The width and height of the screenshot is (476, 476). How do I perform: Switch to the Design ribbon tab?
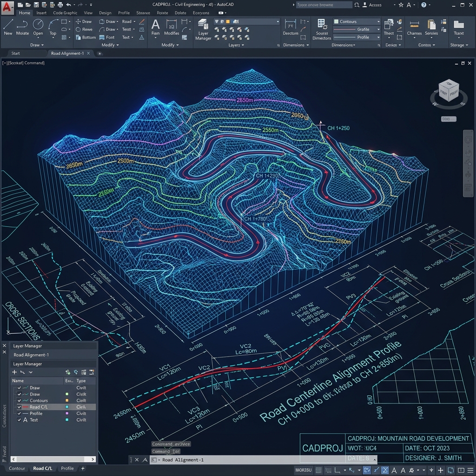pos(105,13)
